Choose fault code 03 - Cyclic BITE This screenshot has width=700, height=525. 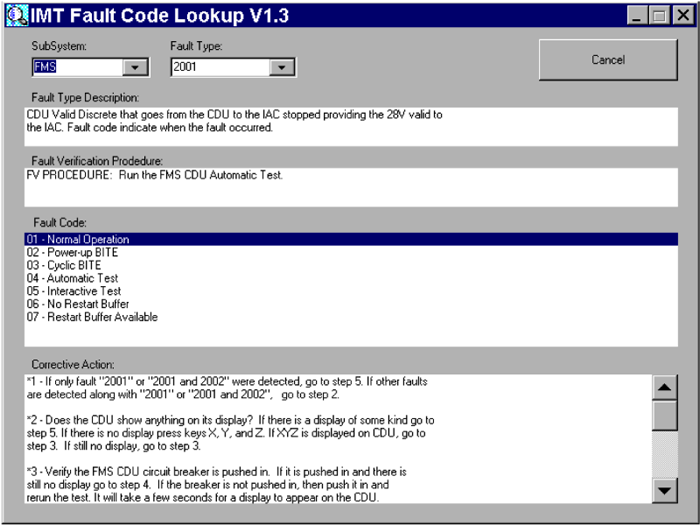pyautogui.click(x=66, y=266)
